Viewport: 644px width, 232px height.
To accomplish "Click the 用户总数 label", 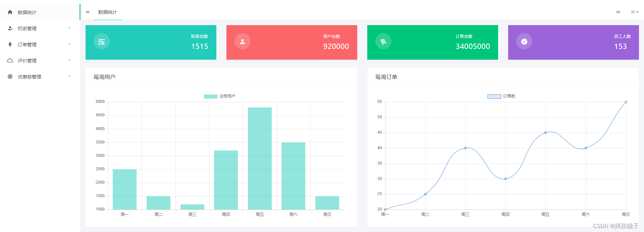I will (332, 36).
